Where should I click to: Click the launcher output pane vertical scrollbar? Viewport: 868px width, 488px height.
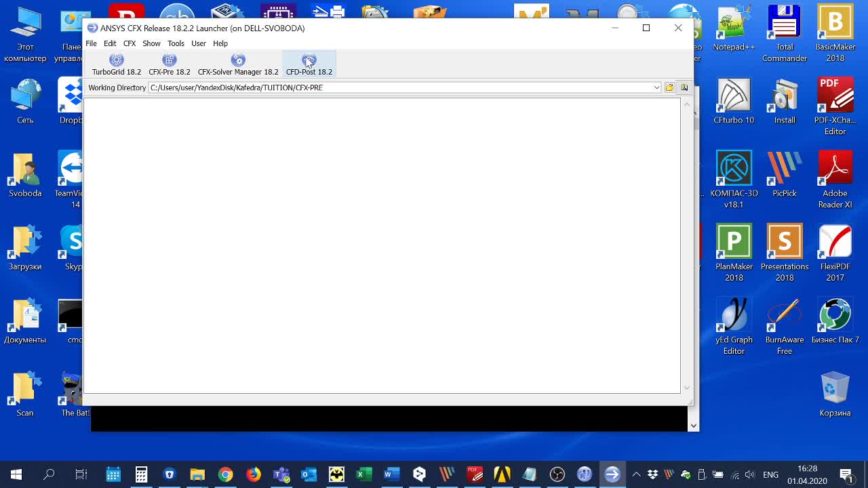click(x=687, y=245)
